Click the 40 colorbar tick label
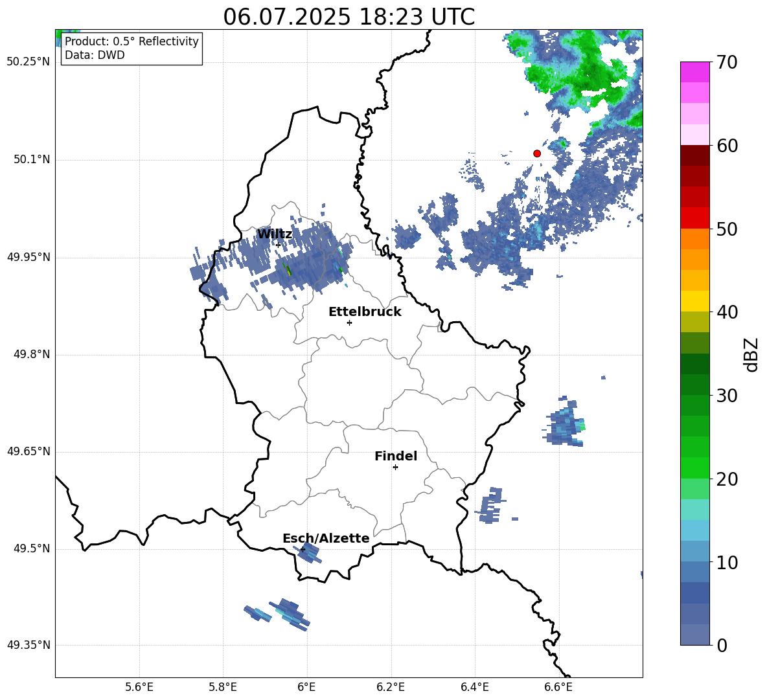The image size is (767, 700). (727, 312)
